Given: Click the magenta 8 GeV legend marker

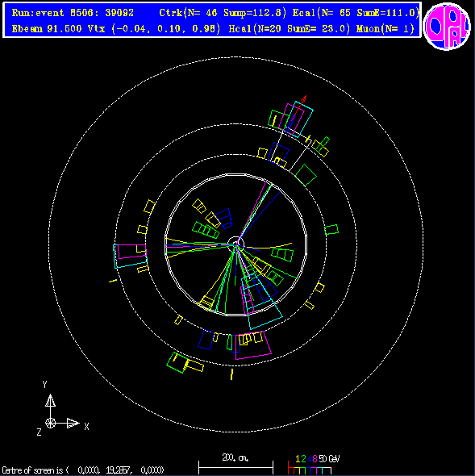Looking at the screenshot, I should (315, 459).
